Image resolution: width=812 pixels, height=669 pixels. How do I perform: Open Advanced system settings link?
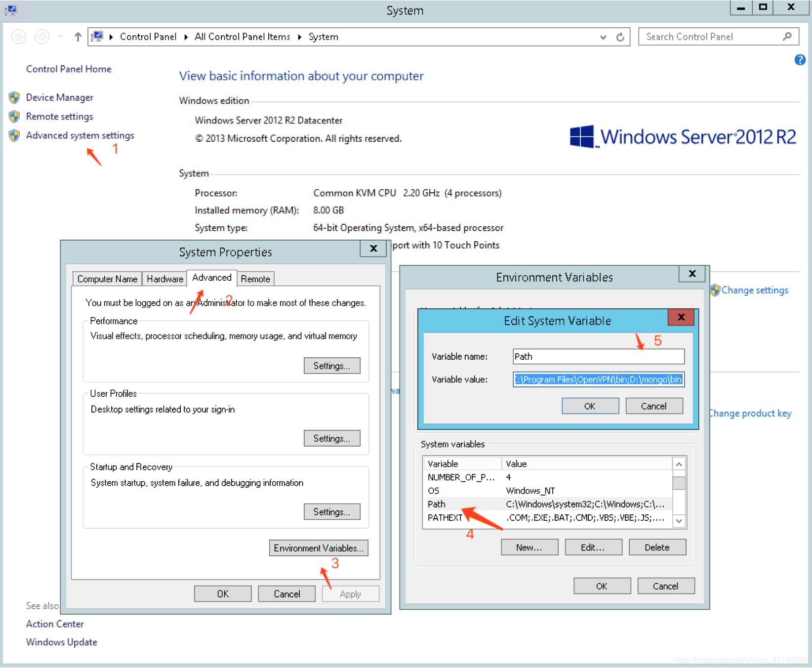point(80,135)
